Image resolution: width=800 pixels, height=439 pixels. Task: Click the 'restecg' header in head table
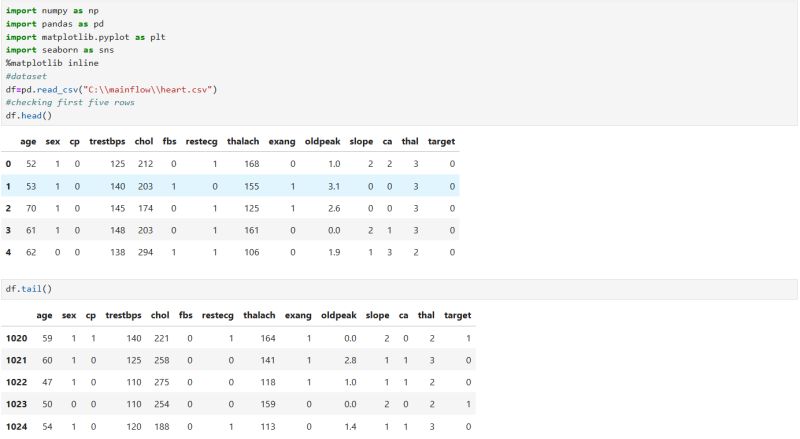202,141
